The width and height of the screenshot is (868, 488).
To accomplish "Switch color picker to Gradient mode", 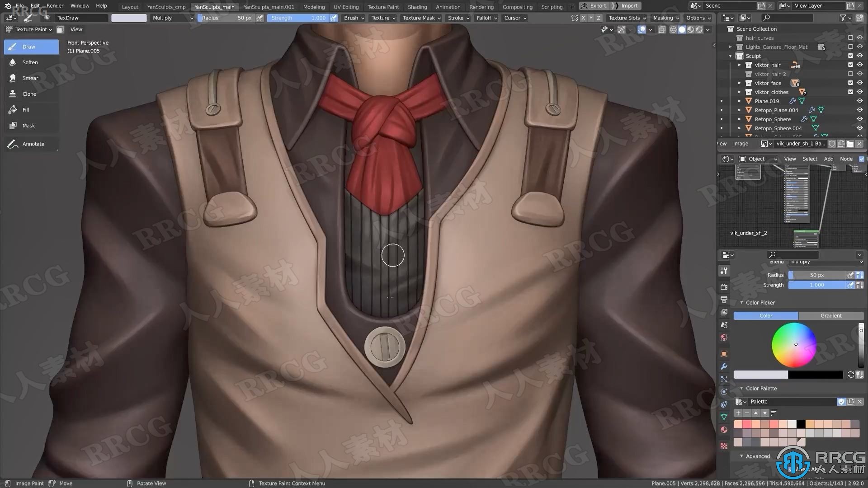I will 831,316.
